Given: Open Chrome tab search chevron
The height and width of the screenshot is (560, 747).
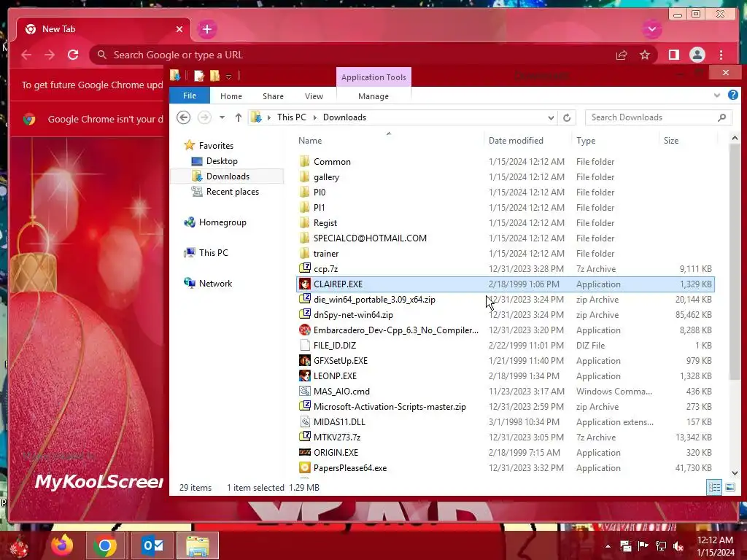Looking at the screenshot, I should tap(651, 29).
